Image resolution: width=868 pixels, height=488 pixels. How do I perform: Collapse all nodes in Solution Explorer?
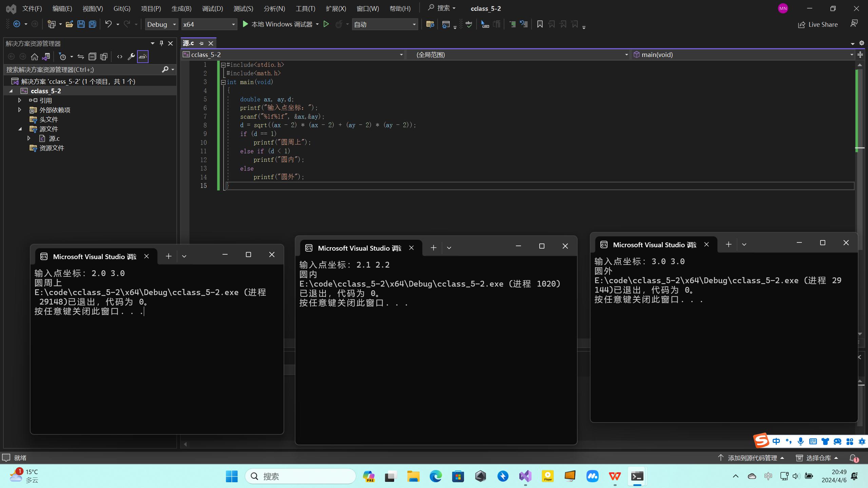tap(92, 57)
